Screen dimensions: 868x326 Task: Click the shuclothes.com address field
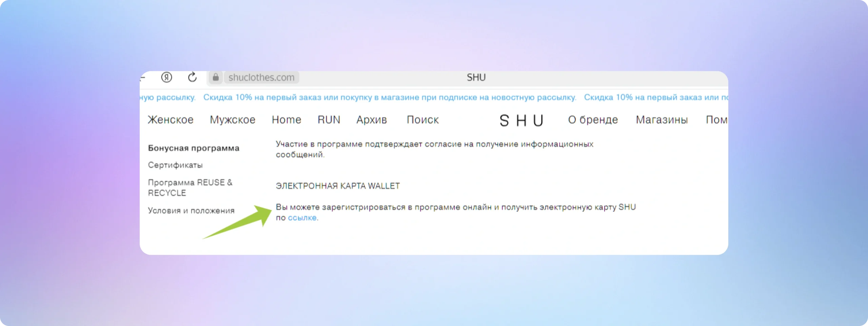(x=261, y=77)
